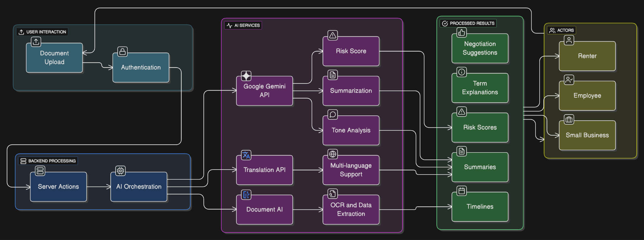644x240 pixels.
Task: Click the document icon above Summaries
Action: tap(462, 151)
